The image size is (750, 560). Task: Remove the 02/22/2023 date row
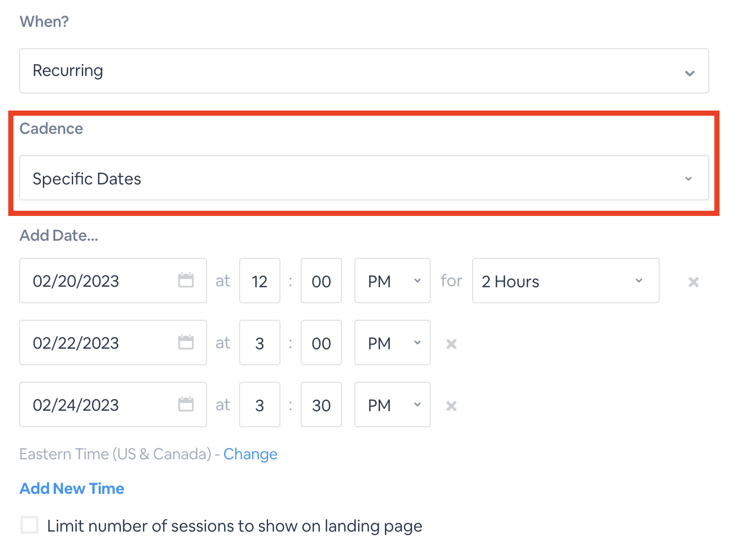(x=451, y=344)
